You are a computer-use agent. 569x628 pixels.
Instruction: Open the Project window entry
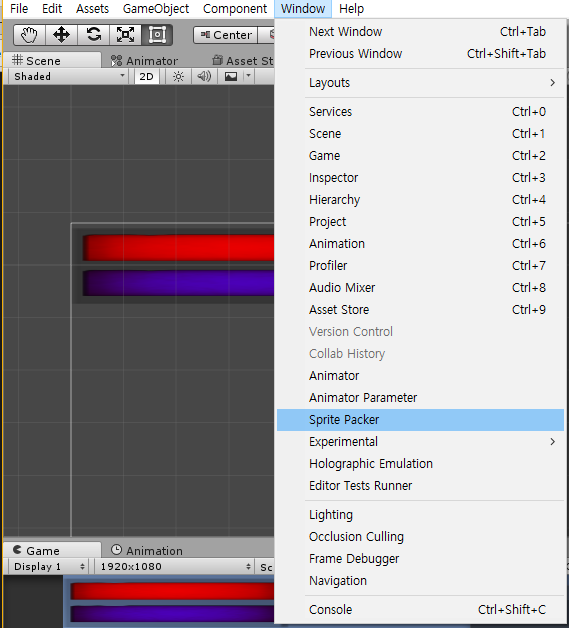coord(420,222)
